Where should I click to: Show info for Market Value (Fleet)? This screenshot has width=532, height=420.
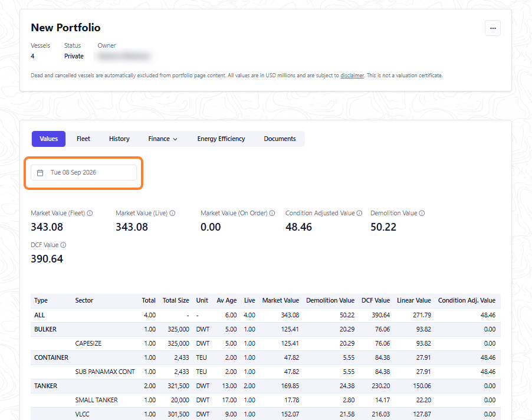[x=90, y=213]
